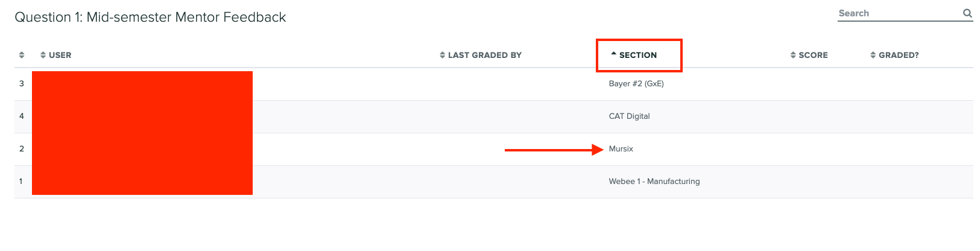Sort by the GRADED? header label

pos(899,55)
